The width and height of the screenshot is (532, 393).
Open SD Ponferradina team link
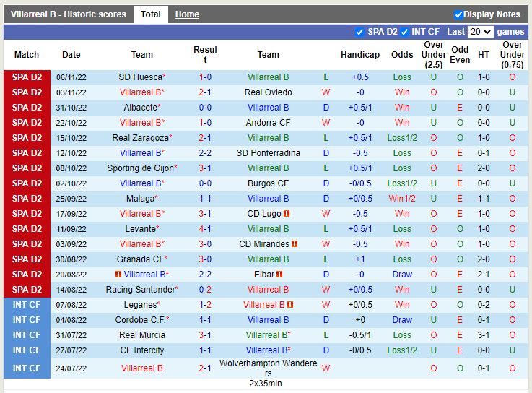click(x=268, y=153)
